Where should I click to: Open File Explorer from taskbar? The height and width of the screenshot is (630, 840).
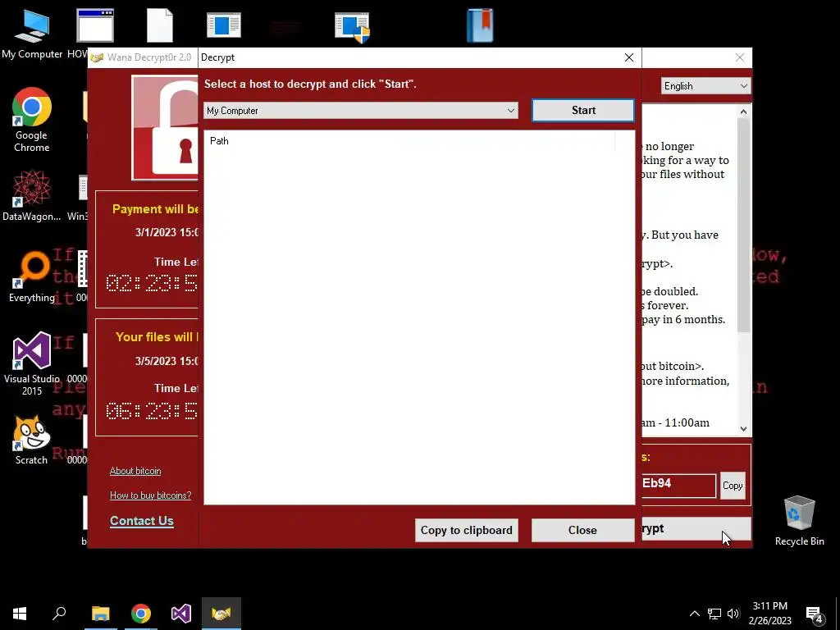click(100, 614)
